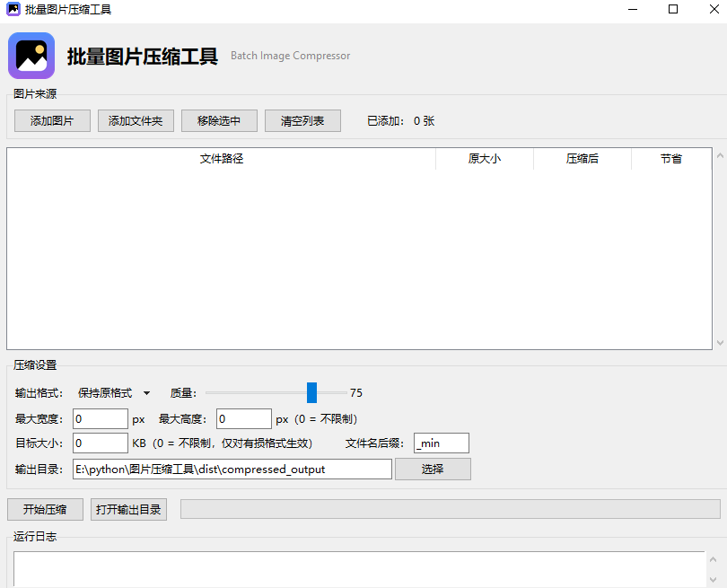This screenshot has width=727, height=588.
Task: Click the 开始压缩 button
Action: coord(45,510)
